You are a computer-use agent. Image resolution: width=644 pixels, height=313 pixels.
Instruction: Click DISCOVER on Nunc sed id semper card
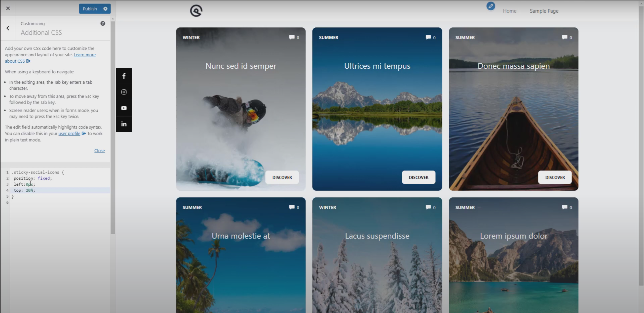coord(282,177)
